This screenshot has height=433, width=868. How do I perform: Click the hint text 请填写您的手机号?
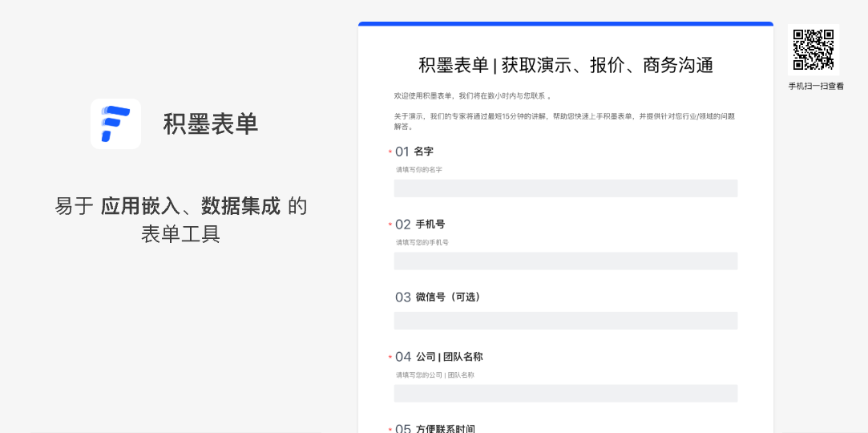click(422, 242)
